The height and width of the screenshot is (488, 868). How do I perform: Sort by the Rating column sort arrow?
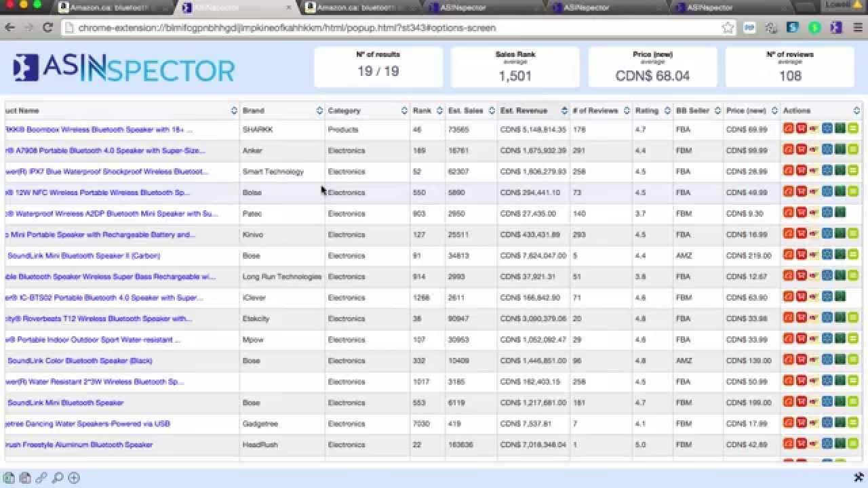(x=667, y=110)
